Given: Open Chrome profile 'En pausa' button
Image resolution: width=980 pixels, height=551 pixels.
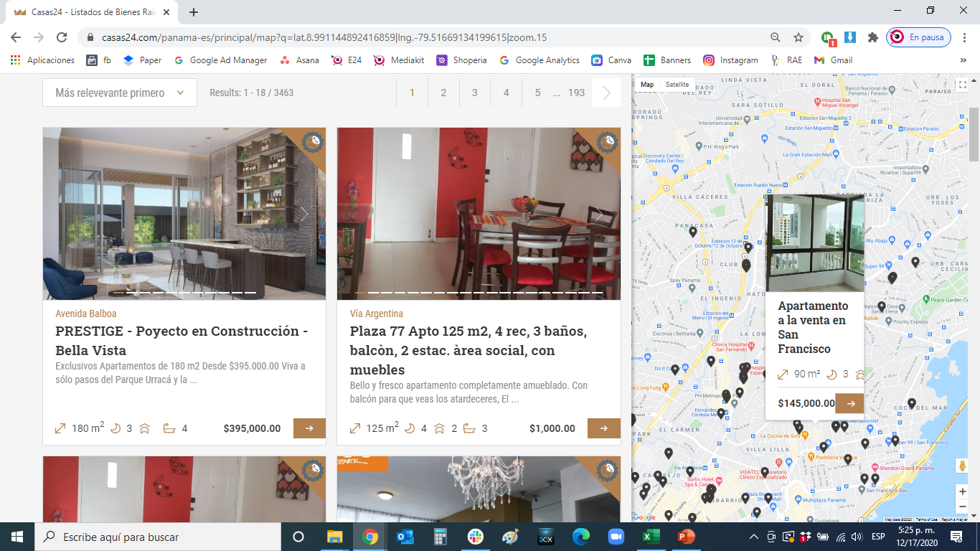Looking at the screenshot, I should (919, 37).
